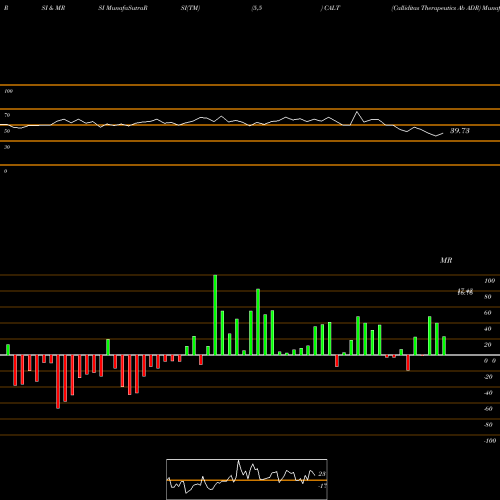Click the 70 level label on RSI axis

[x=7, y=115]
